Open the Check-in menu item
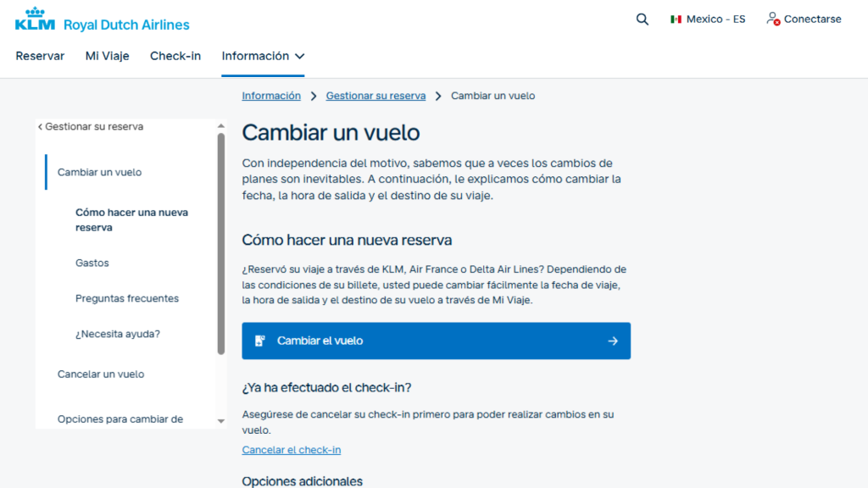The height and width of the screenshot is (488, 868). pos(175,56)
